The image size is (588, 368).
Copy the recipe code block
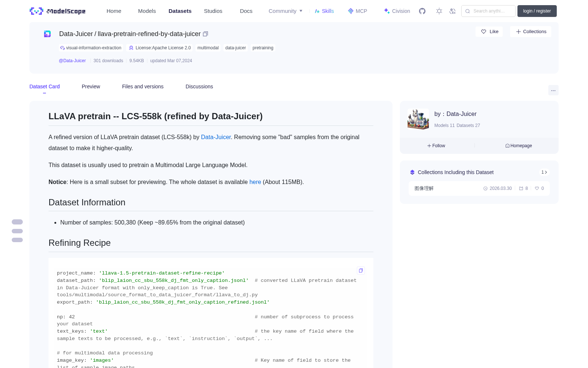(361, 270)
